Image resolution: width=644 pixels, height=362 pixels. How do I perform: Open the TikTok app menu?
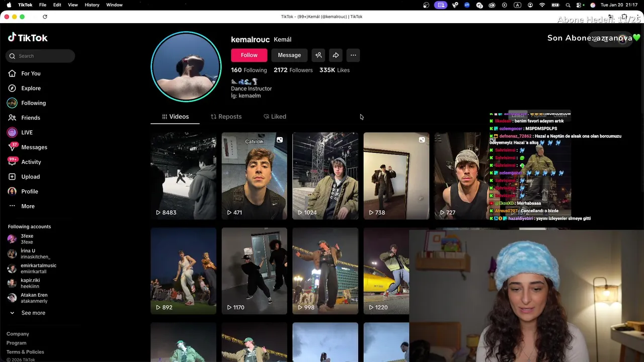point(25,5)
